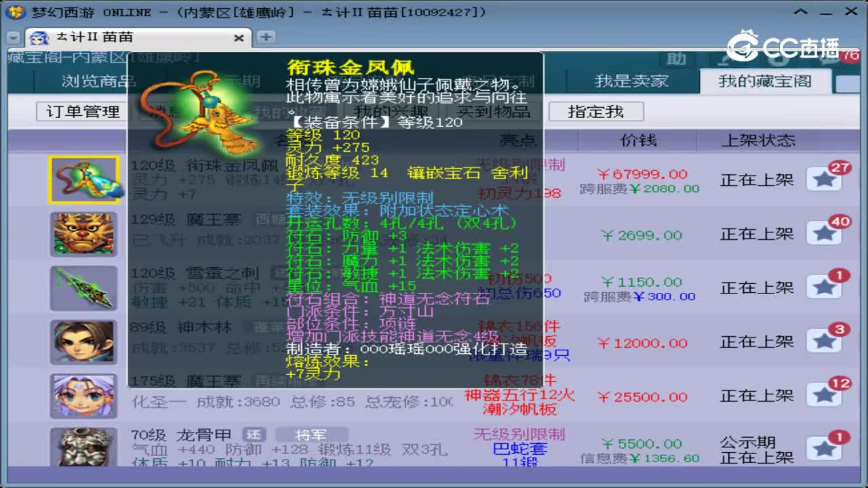868x488 pixels.
Task: Open a new tab with the plus button
Action: (x=264, y=38)
